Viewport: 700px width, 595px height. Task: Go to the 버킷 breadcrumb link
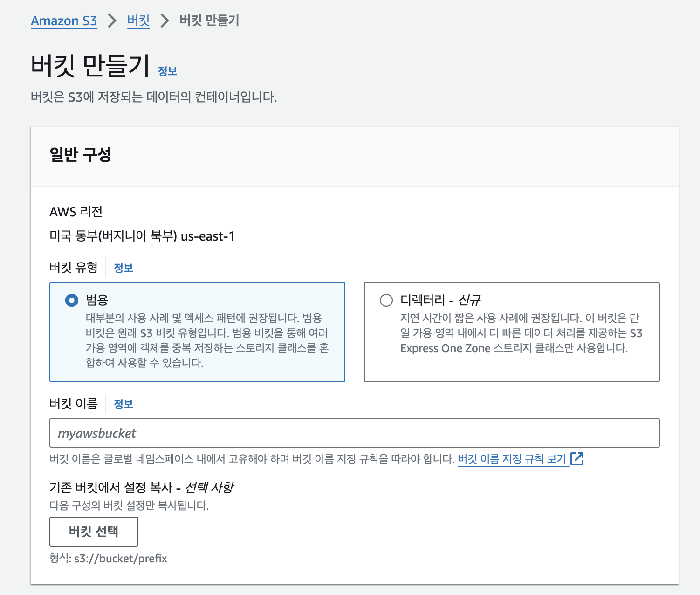point(138,21)
